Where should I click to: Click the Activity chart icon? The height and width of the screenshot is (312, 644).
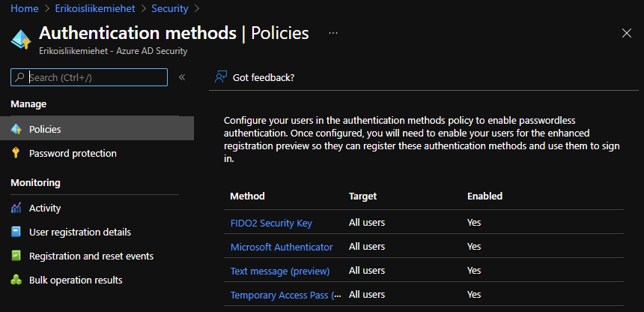(16, 208)
